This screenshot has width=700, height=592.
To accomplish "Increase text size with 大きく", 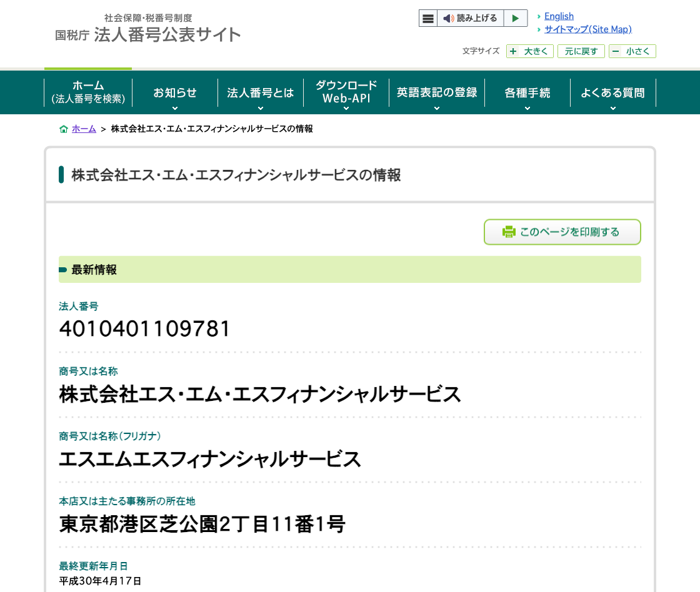I will pos(529,51).
